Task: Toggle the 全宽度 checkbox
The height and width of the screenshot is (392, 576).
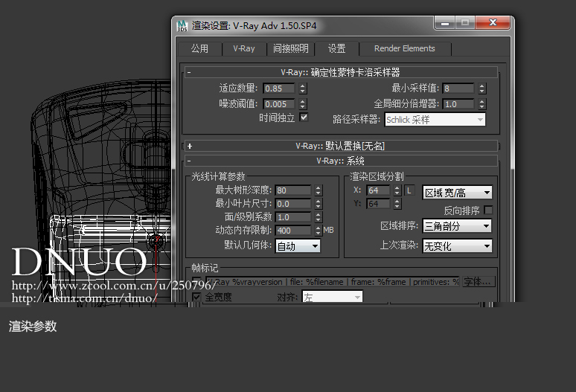Action: (196, 297)
